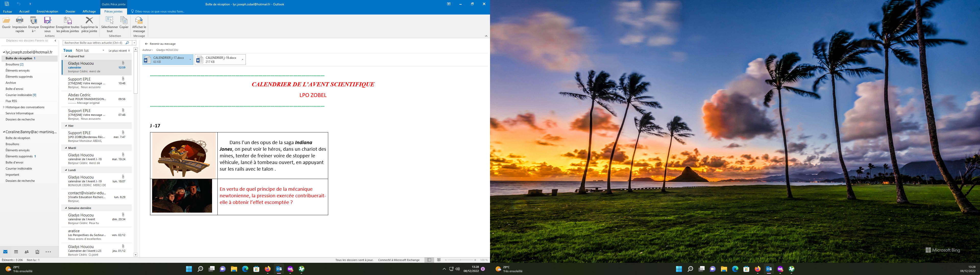Collapse the Aujourd'hui message group
This screenshot has height=275, width=980.
(x=66, y=56)
